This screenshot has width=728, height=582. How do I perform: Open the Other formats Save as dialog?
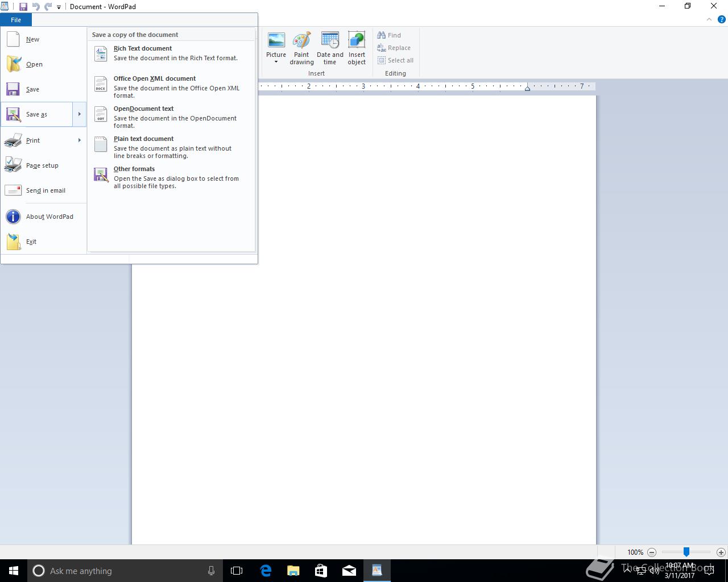(x=171, y=177)
